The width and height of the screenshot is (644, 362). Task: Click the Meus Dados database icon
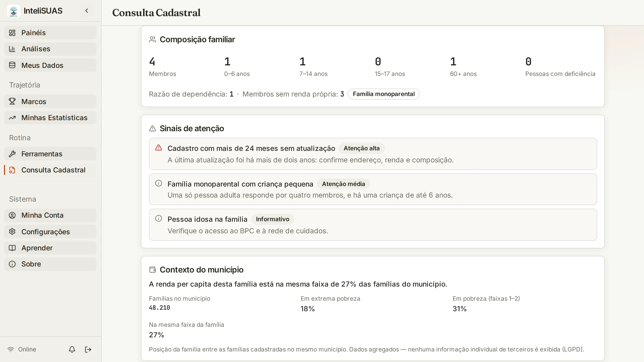pyautogui.click(x=12, y=65)
